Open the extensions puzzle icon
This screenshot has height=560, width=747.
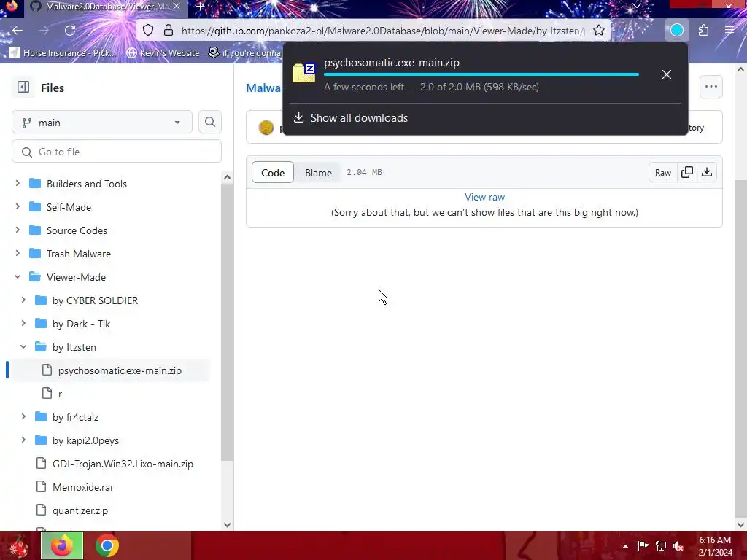coord(704,31)
